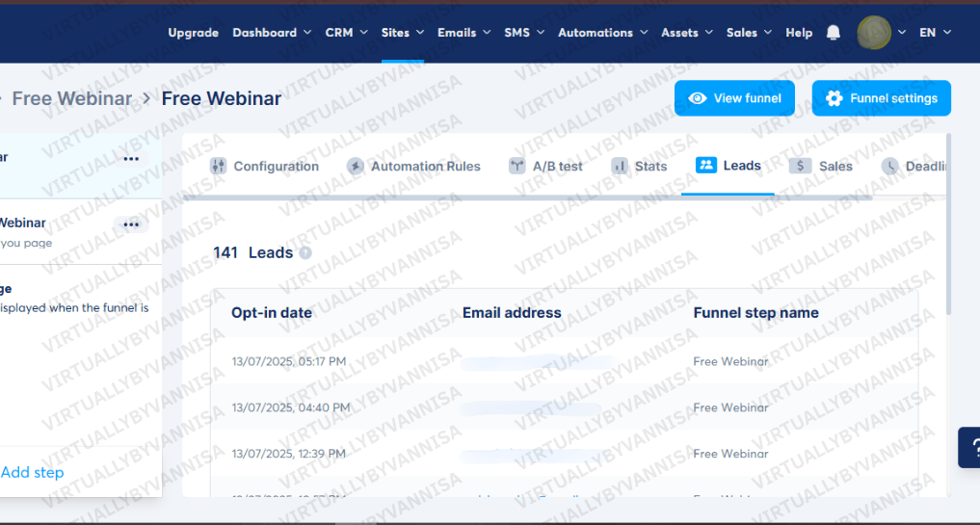
Task: Click the gear icon in Funnel settings
Action: [x=834, y=98]
